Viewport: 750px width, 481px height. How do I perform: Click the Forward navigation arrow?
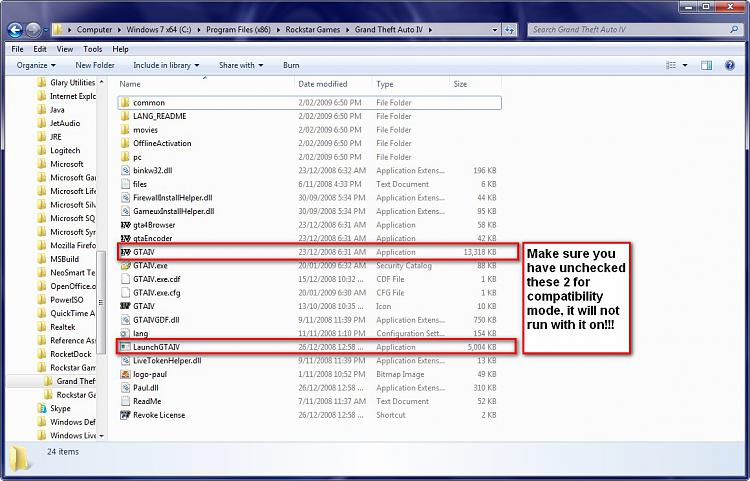pyautogui.click(x=33, y=30)
